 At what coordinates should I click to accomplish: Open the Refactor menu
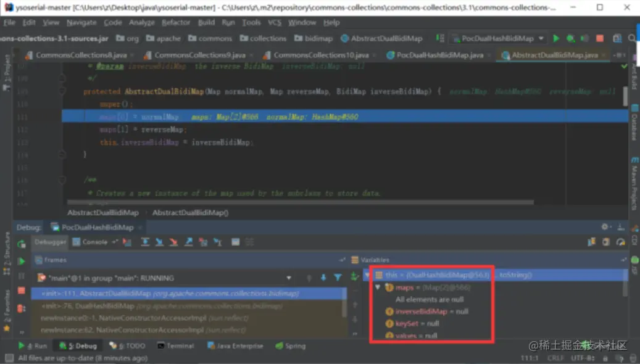[x=176, y=22]
